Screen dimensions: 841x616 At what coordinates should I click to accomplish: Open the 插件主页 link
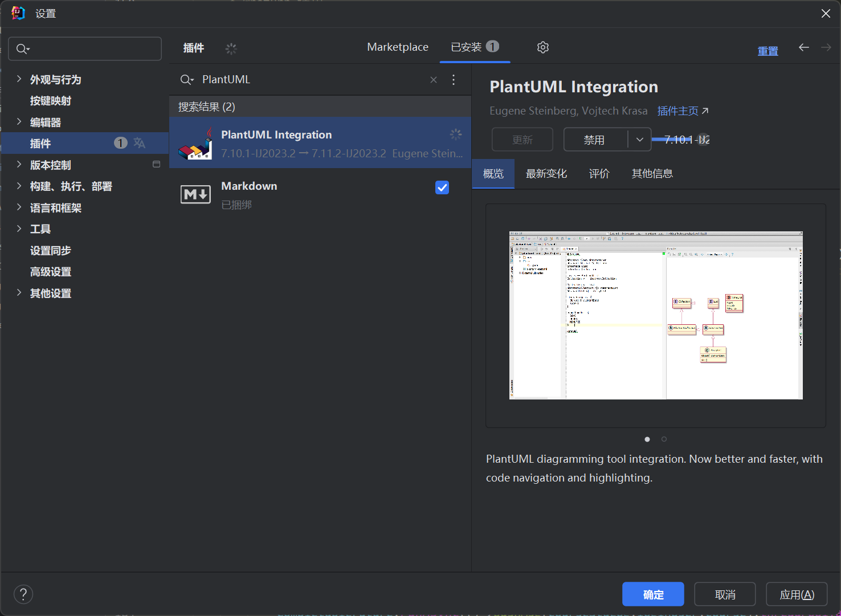click(x=683, y=111)
